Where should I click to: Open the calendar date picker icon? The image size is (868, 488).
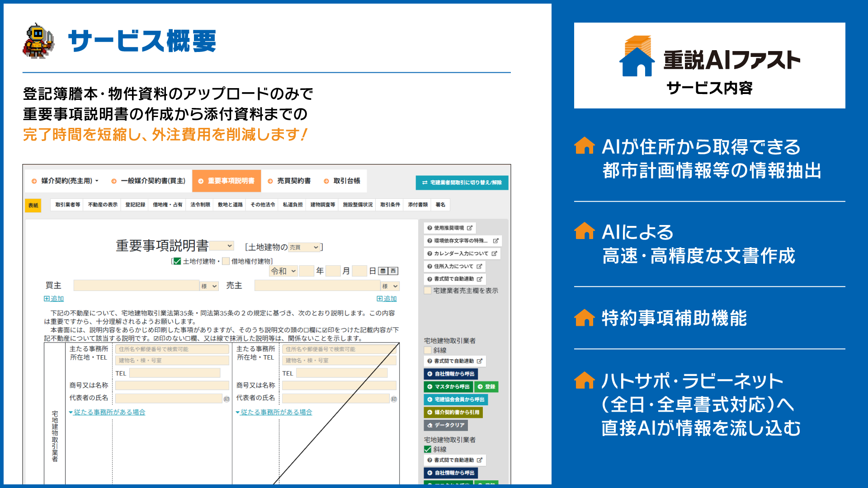[x=383, y=271]
